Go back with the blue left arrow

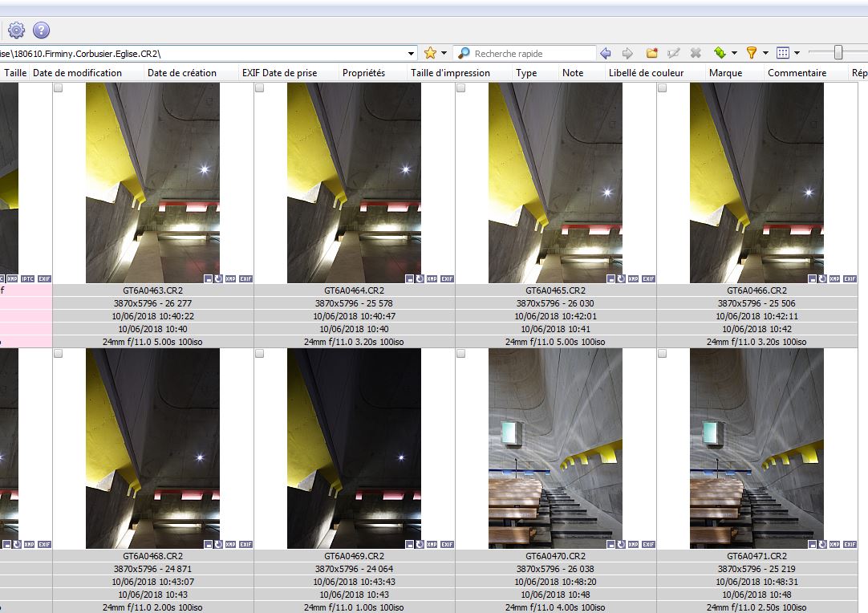pyautogui.click(x=606, y=53)
